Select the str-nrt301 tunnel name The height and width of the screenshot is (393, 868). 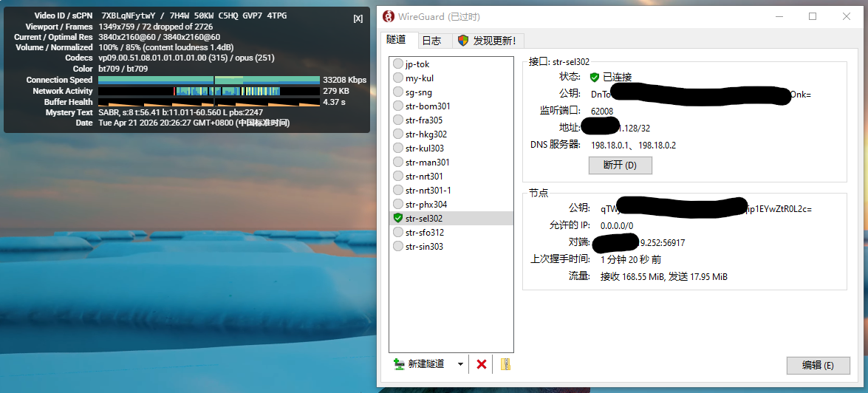coord(424,177)
